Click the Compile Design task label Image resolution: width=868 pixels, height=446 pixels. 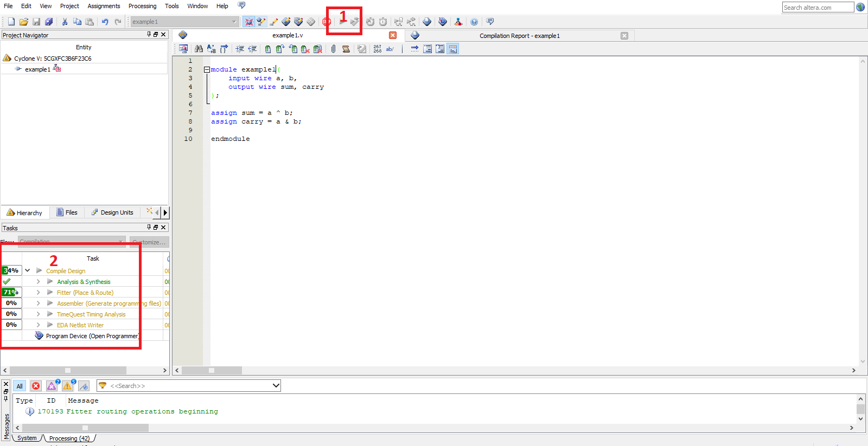tap(66, 271)
